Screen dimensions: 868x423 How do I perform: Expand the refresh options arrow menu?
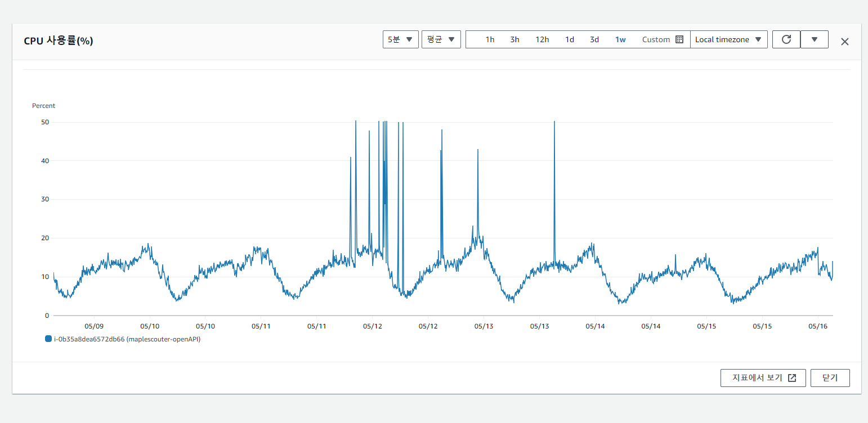pyautogui.click(x=814, y=39)
